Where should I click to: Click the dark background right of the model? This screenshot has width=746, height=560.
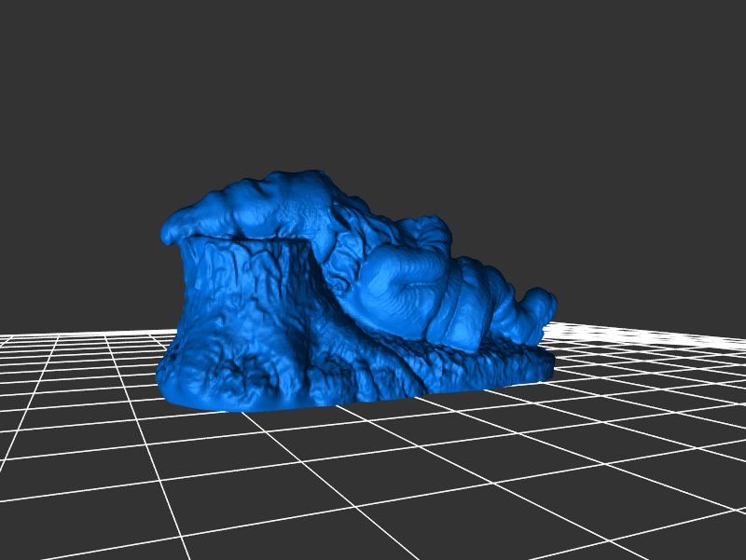click(653, 233)
